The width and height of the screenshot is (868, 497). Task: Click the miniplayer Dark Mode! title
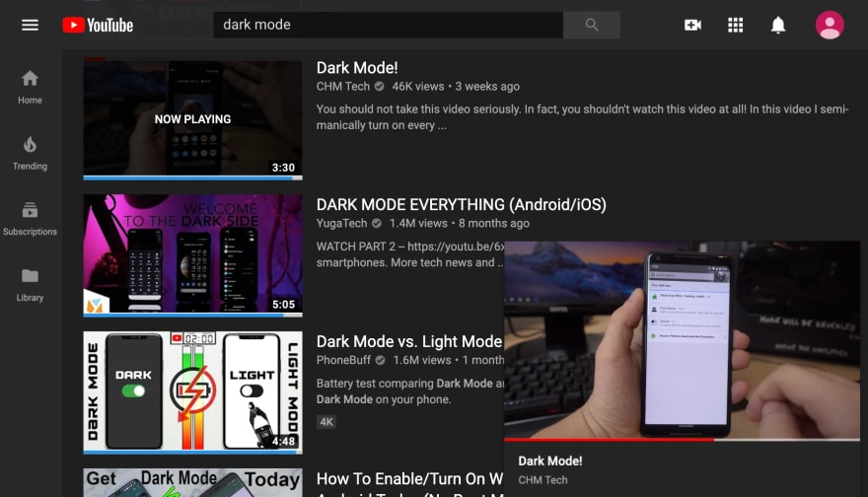pyautogui.click(x=549, y=461)
